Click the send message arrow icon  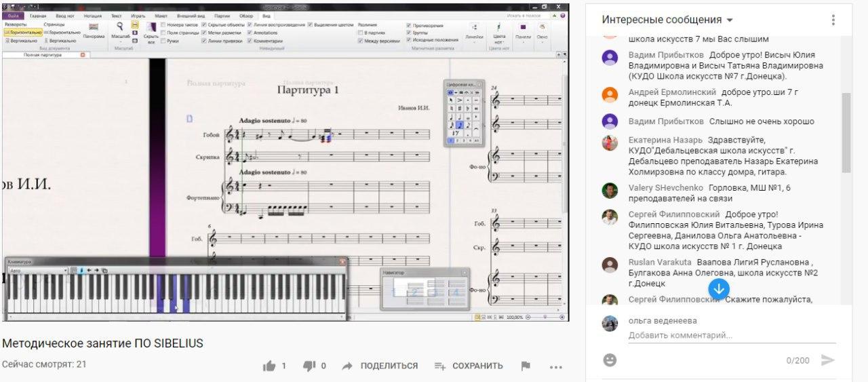pyautogui.click(x=828, y=360)
